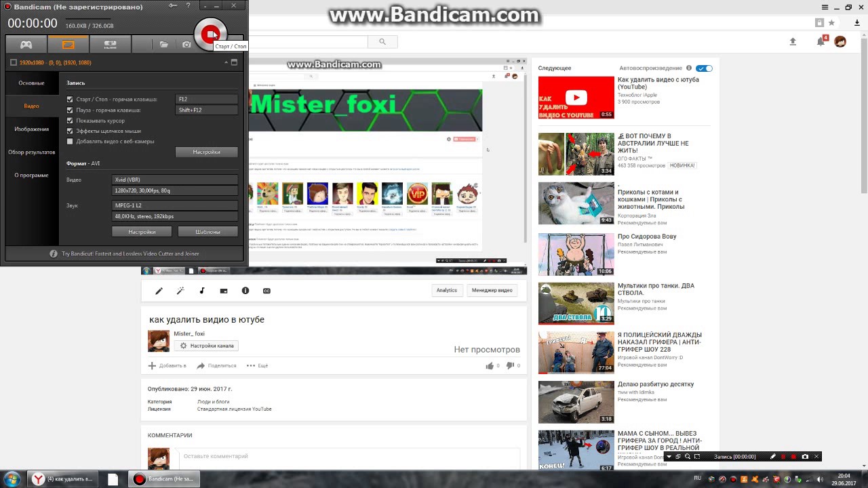The width and height of the screenshot is (868, 488).
Task: Click the CC subtitles icon
Action: [267, 291]
